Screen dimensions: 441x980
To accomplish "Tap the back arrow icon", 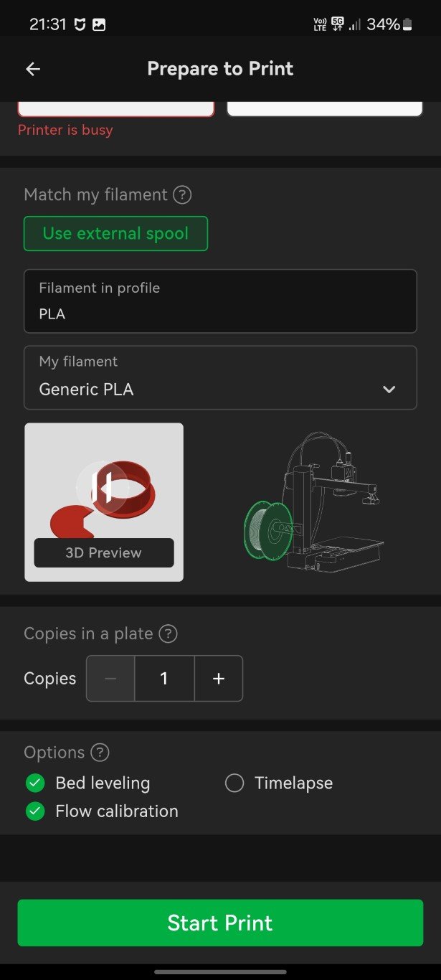I will pos(33,69).
